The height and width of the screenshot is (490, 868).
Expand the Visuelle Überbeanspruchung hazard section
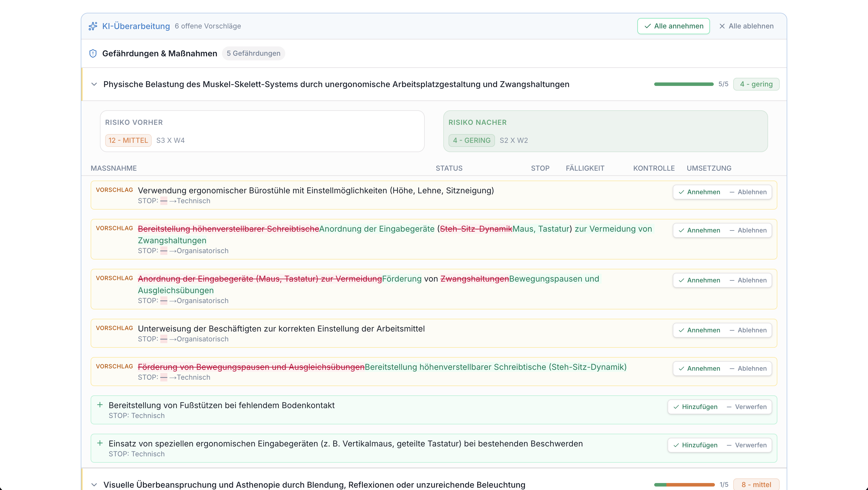(x=94, y=484)
